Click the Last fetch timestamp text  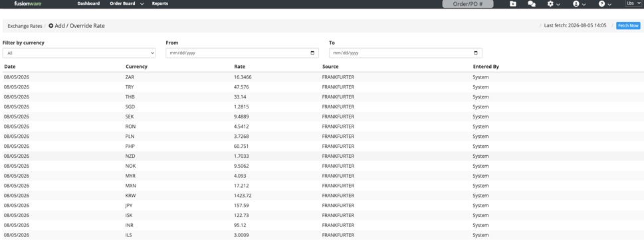575,25
